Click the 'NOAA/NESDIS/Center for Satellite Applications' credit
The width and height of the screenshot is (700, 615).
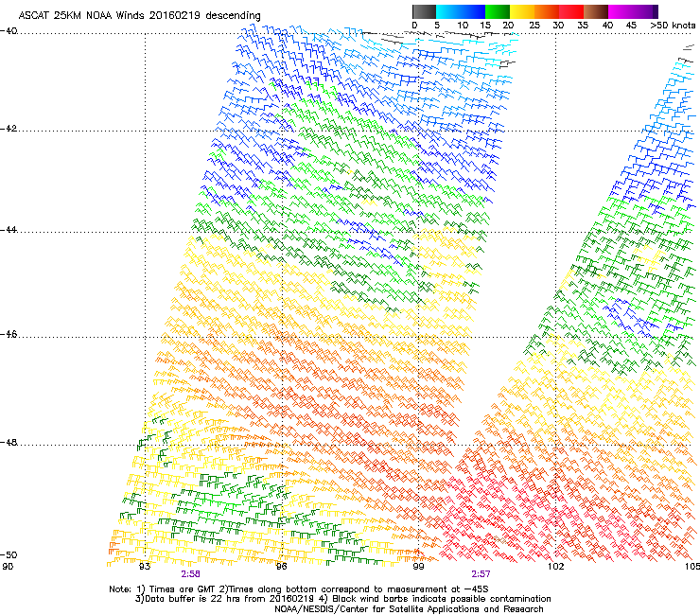pos(409,609)
